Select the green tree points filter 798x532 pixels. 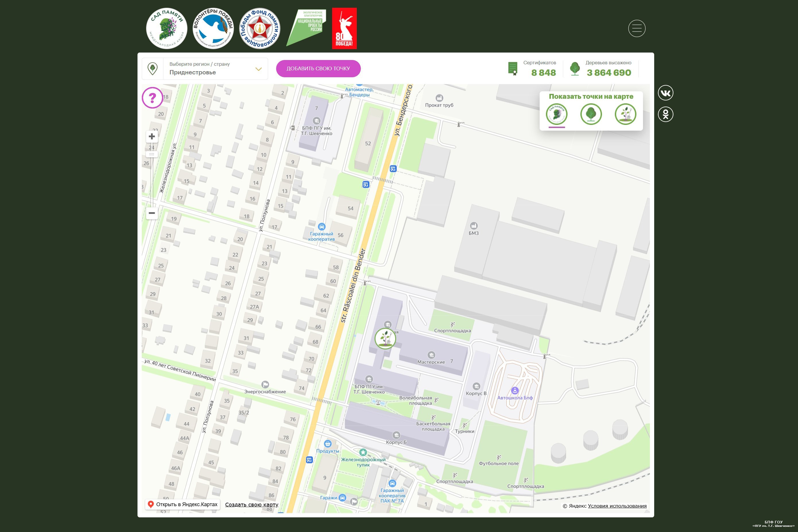591,114
